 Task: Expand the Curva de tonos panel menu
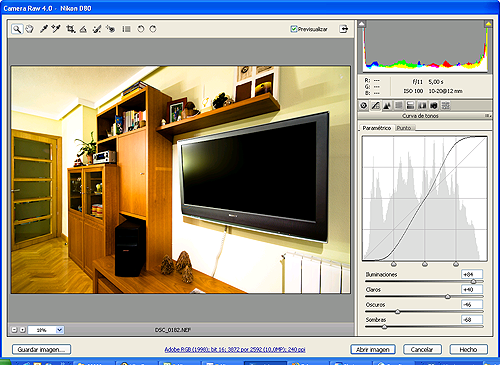pos(488,116)
